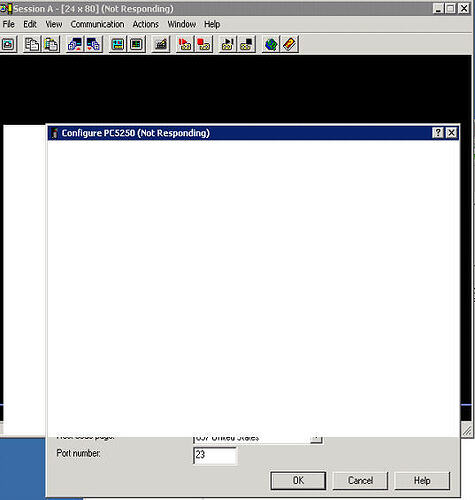Open the Communication menu

coord(97,24)
